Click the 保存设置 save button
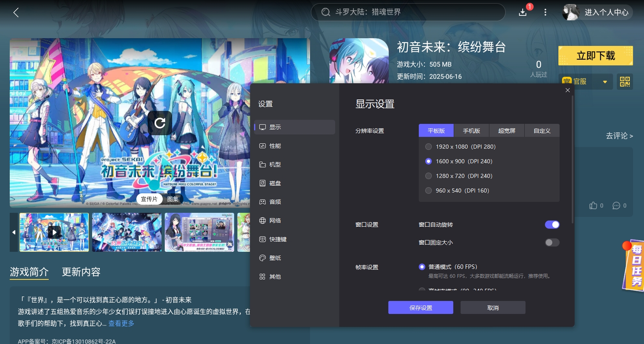The image size is (644, 344). [x=421, y=307]
